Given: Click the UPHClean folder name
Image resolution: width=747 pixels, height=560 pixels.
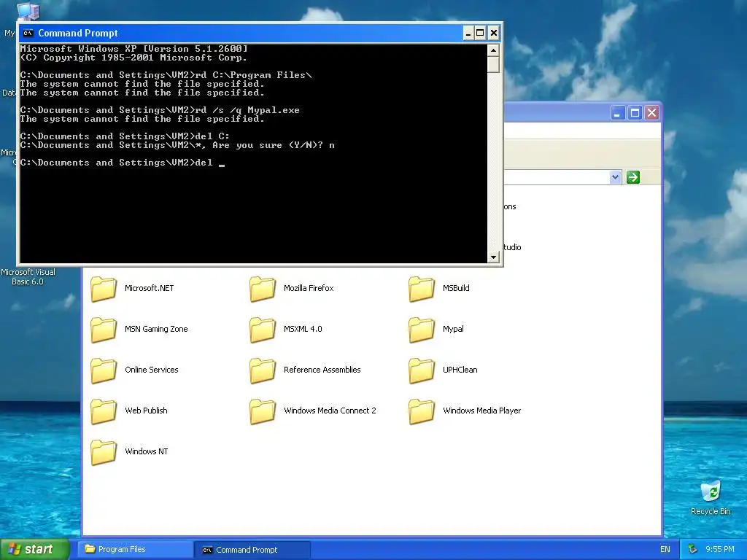Looking at the screenshot, I should [460, 370].
